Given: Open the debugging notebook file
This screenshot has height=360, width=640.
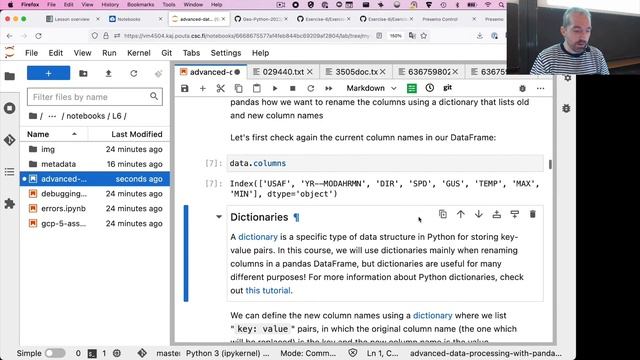Looking at the screenshot, I should (x=95, y=194).
